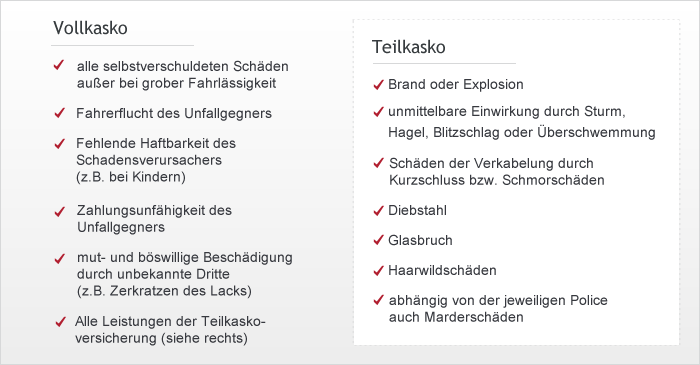Select the 'Glasbruch' list item text

(420, 240)
